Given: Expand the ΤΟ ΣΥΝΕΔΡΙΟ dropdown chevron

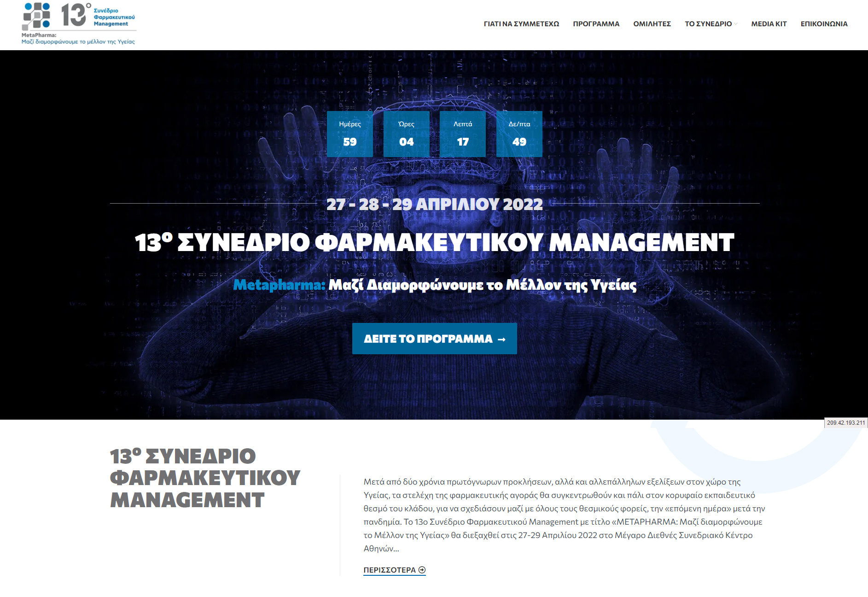Looking at the screenshot, I should [736, 24].
